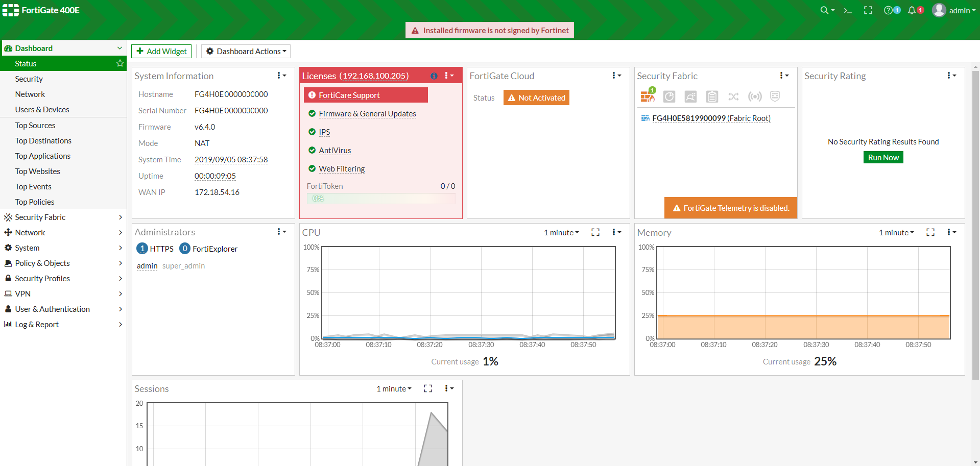Viewport: 980px width, 466px height.
Task: Expand the Memory widget to fullscreen
Action: [x=930, y=232]
